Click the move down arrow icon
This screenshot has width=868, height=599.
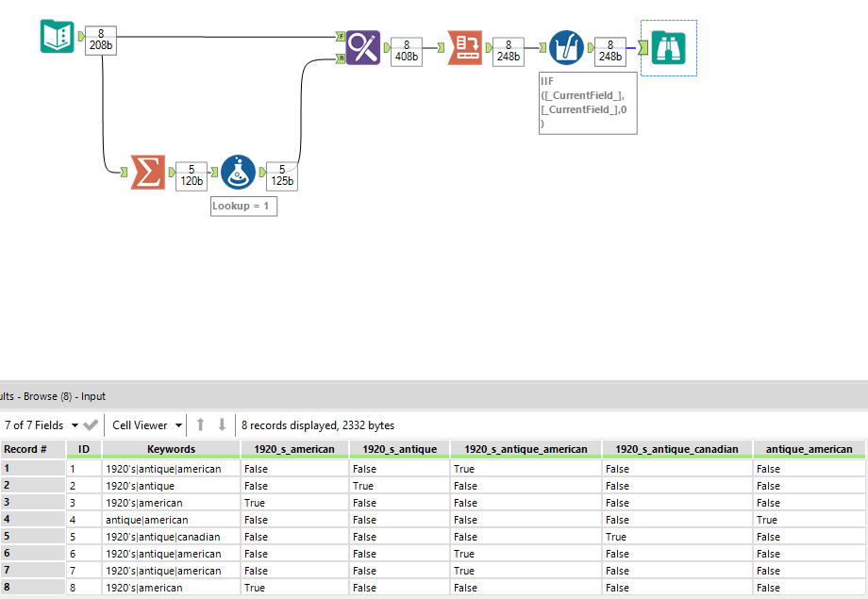click(222, 424)
